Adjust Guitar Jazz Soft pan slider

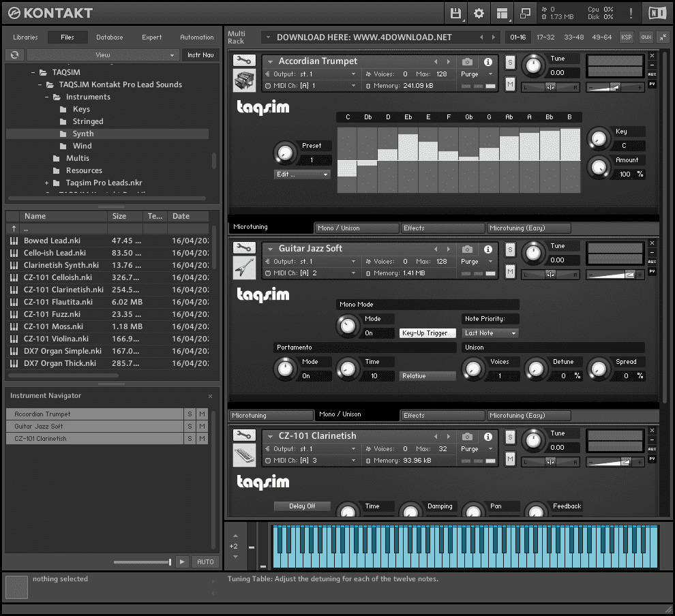(550, 275)
